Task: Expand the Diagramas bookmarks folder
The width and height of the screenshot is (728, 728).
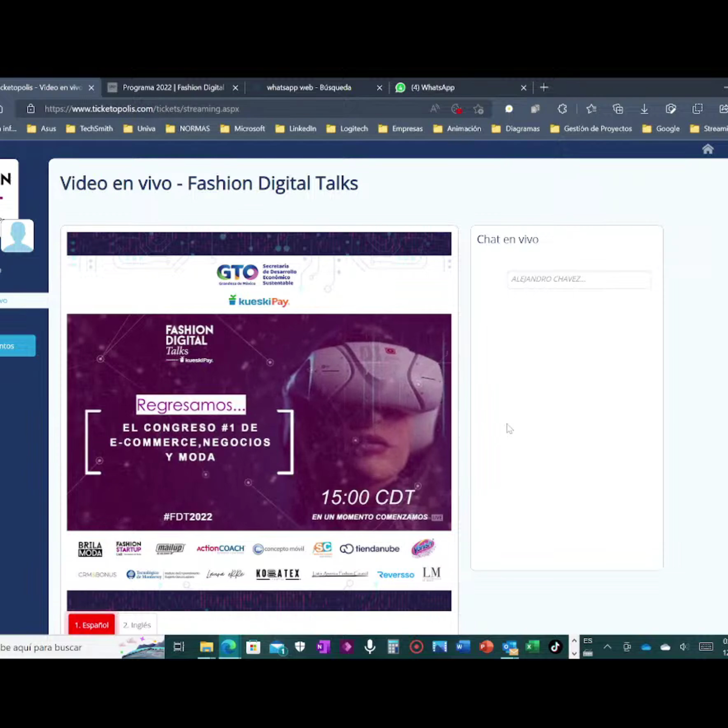Action: click(x=516, y=129)
